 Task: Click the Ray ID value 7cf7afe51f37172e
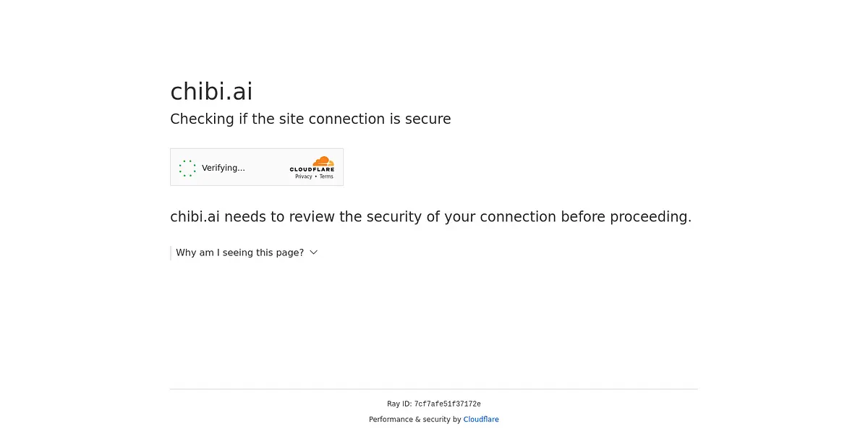click(x=447, y=404)
